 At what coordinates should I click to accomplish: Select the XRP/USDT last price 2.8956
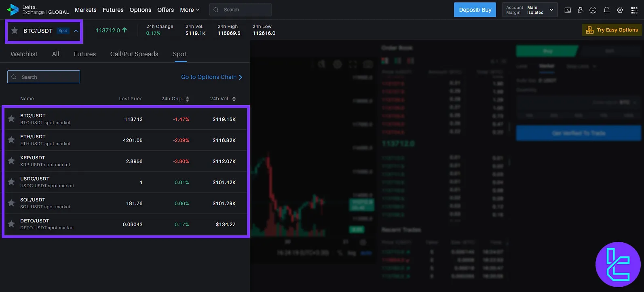click(x=134, y=161)
